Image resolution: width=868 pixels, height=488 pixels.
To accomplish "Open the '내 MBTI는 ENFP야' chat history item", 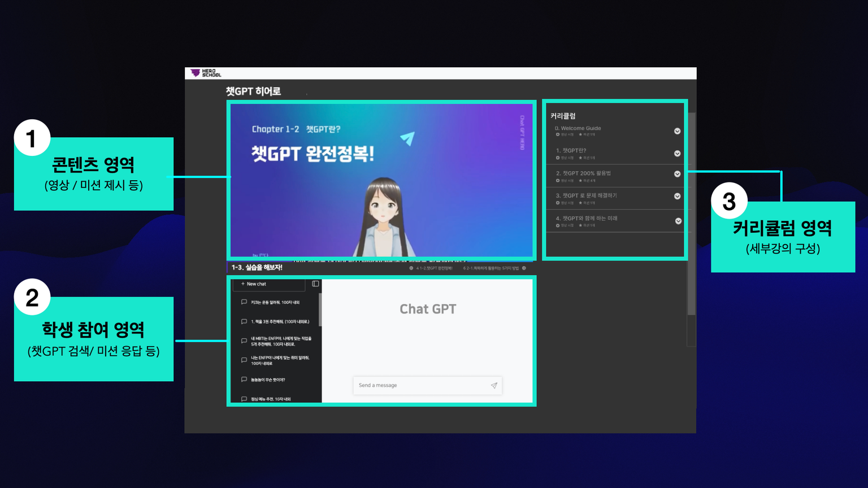I will click(281, 341).
